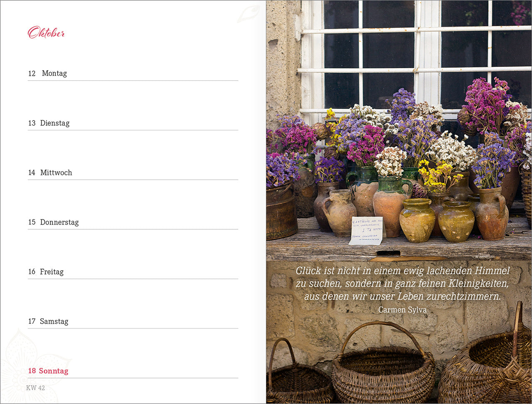Click the floral mandala ornament bottom left
Viewport: 532px width, 404px height.
click(29, 366)
